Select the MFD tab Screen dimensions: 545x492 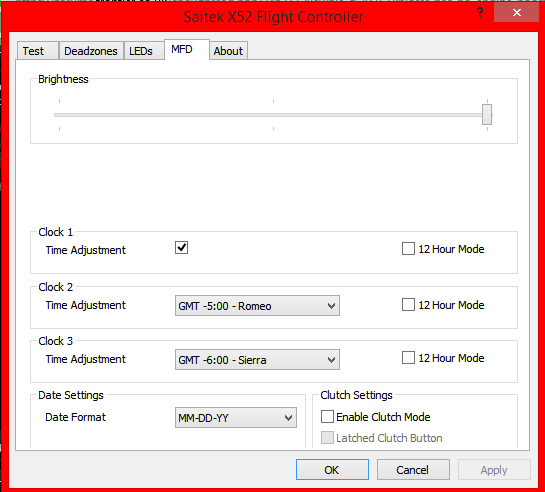[x=187, y=49]
